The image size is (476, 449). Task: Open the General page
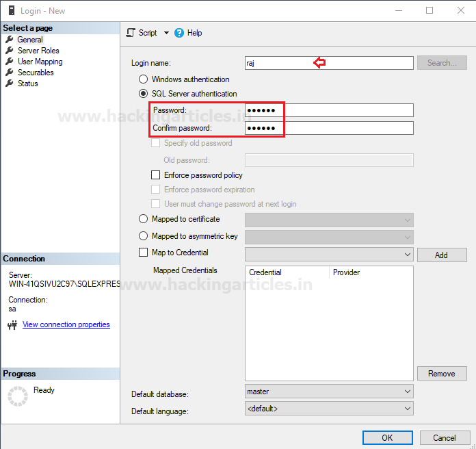click(30, 40)
